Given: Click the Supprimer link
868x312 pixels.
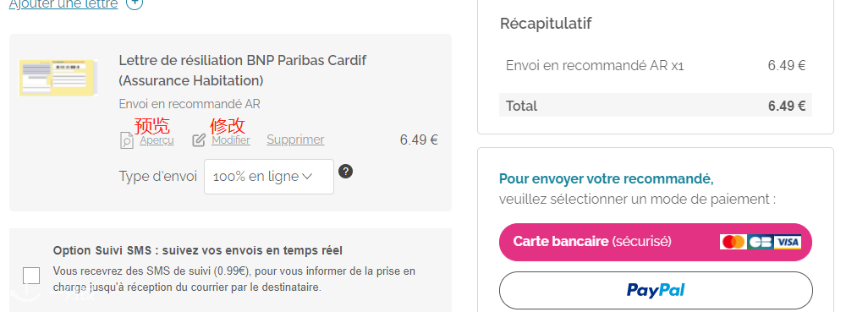Looking at the screenshot, I should 295,140.
